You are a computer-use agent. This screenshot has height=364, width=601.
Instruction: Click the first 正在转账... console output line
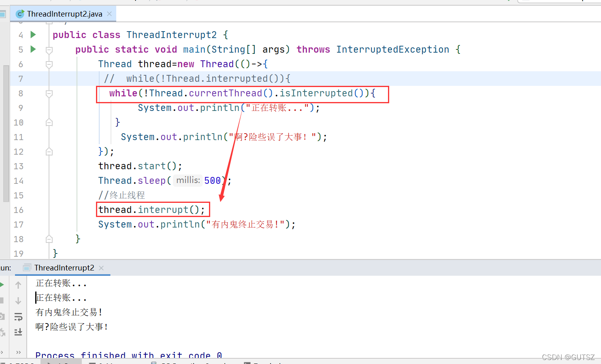click(61, 283)
